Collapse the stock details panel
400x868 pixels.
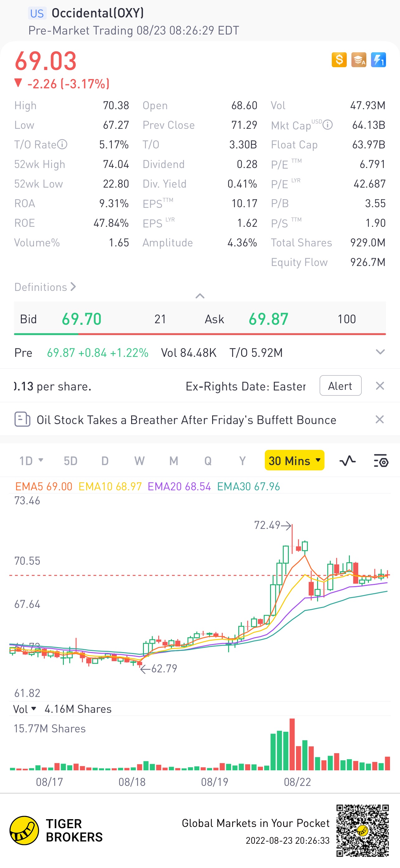click(x=200, y=296)
